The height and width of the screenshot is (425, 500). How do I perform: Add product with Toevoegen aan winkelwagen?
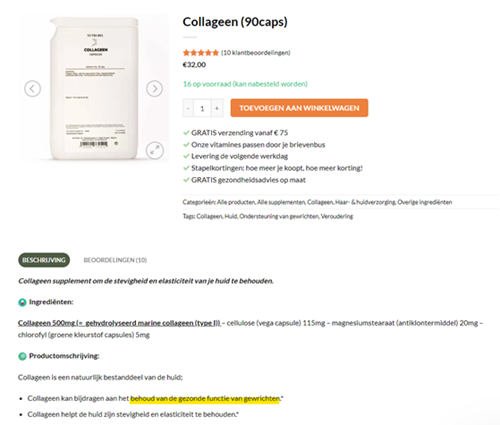299,108
